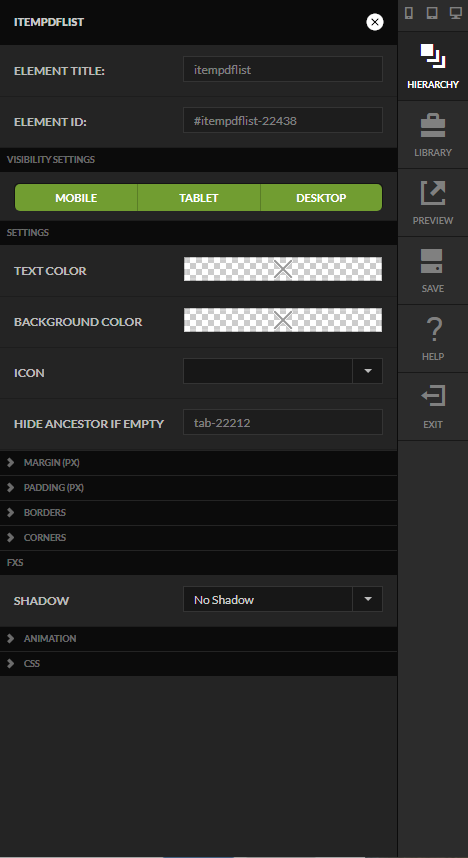
Task: Expand the Corners section
Action: tap(199, 537)
